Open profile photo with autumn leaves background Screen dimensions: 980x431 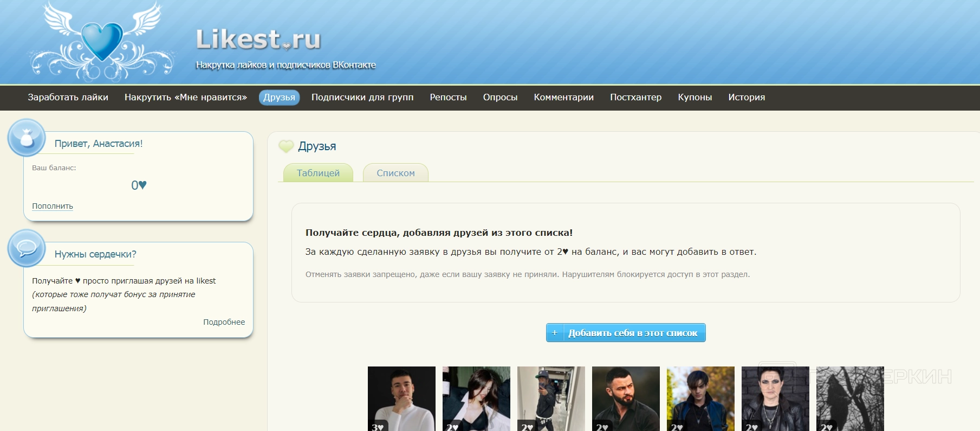pos(700,398)
